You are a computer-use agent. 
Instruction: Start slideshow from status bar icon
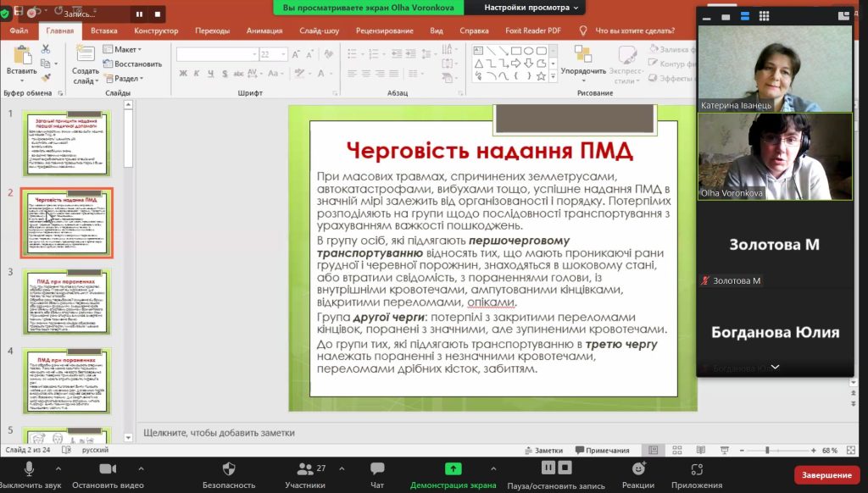724,451
